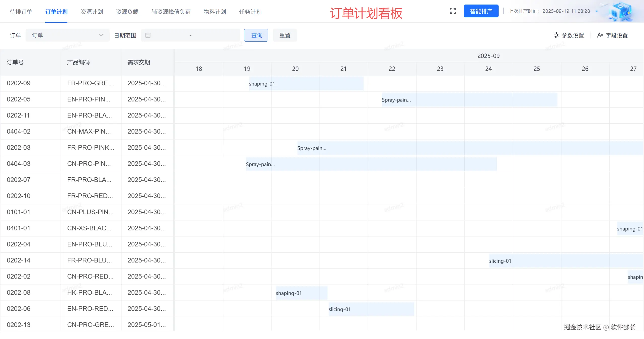644x339 pixels.
Task: Click the parameter settings sliders icon
Action: [556, 35]
